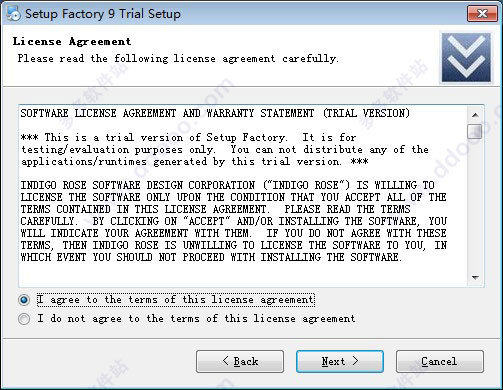This screenshot has height=390, width=503.
Task: Click the double-chevron logo in the header
Action: click(x=466, y=57)
